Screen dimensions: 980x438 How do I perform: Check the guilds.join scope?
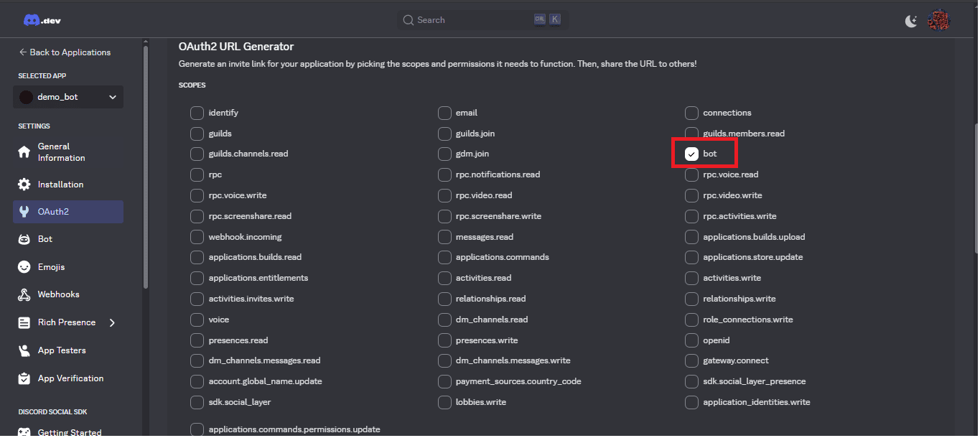(444, 134)
